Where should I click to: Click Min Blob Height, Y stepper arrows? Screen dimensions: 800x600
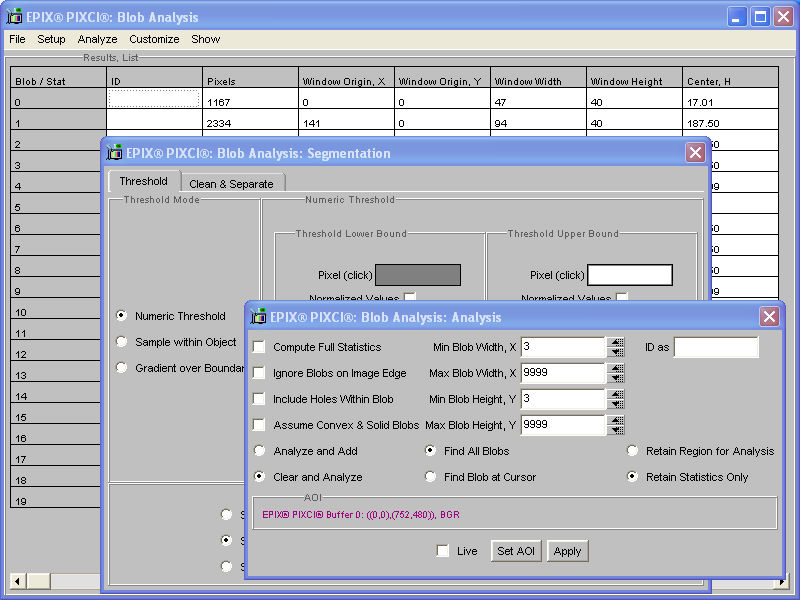tap(616, 399)
